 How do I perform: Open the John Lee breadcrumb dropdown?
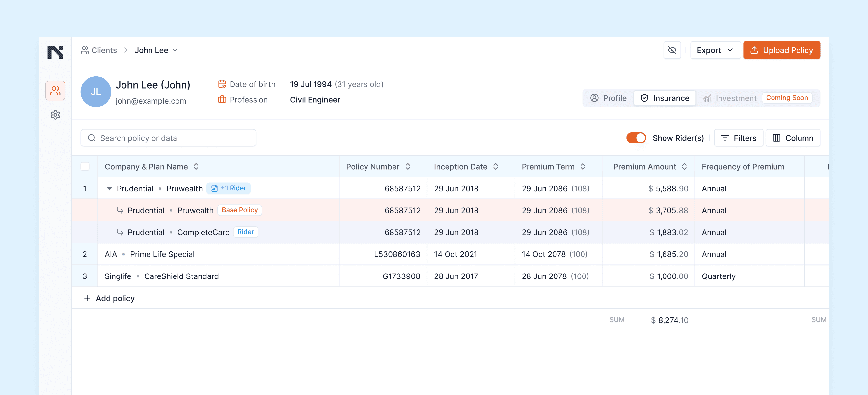coord(175,50)
